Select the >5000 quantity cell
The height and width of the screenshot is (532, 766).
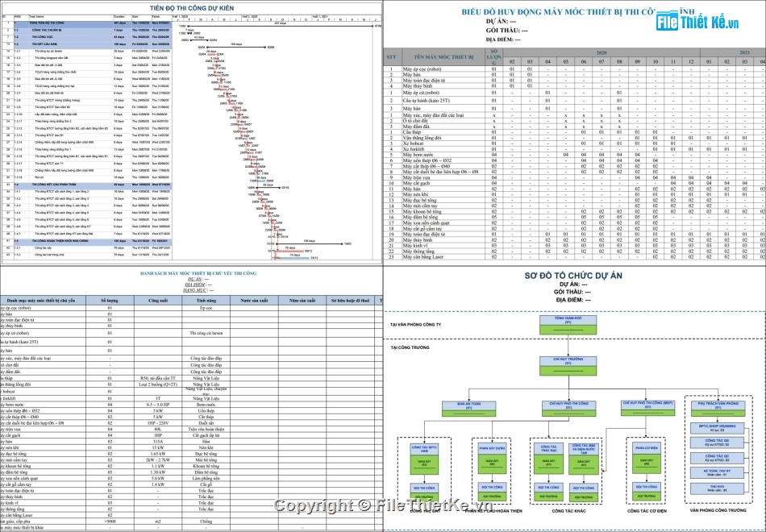point(110,522)
